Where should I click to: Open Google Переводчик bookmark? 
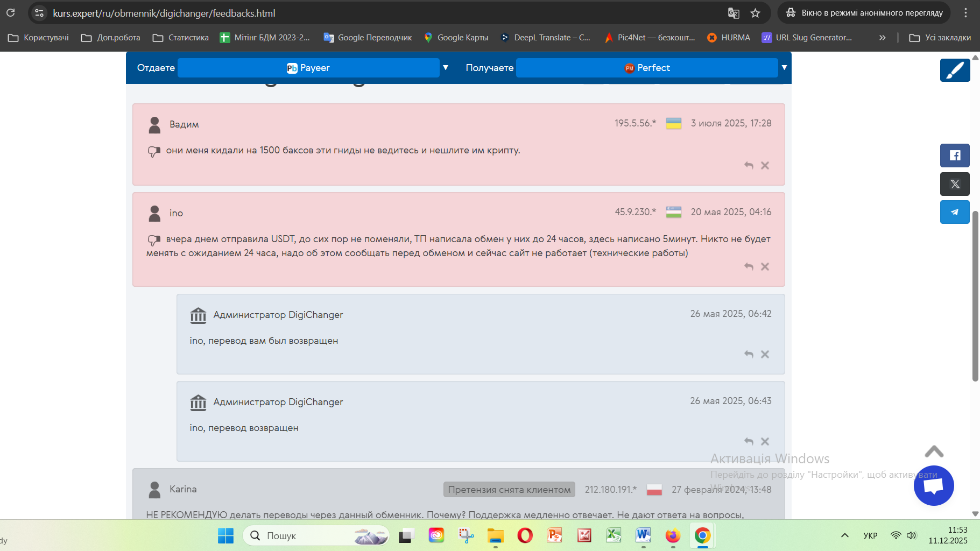pos(368,38)
